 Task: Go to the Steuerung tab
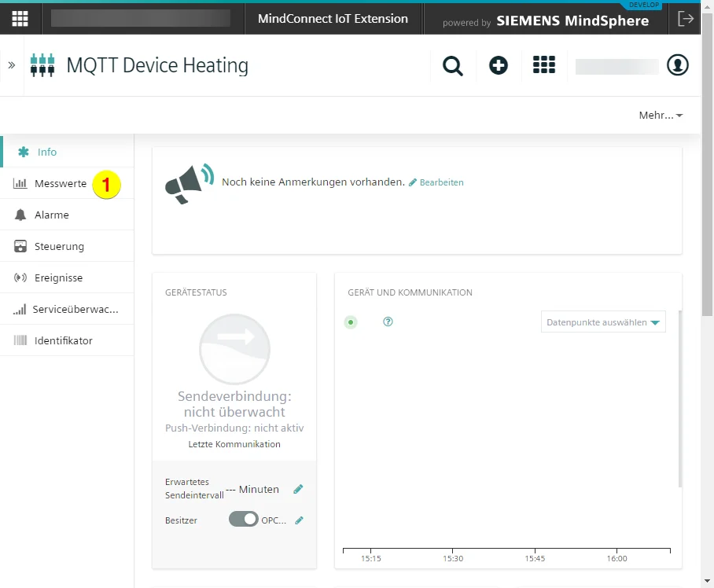(x=68, y=246)
